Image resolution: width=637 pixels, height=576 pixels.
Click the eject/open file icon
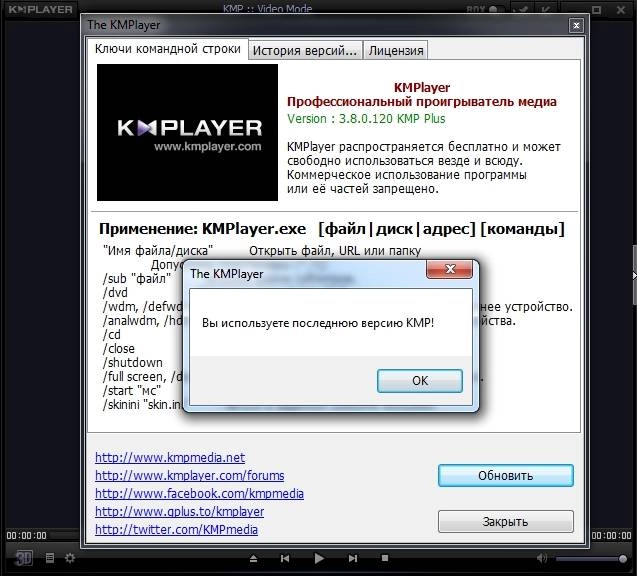click(x=254, y=559)
